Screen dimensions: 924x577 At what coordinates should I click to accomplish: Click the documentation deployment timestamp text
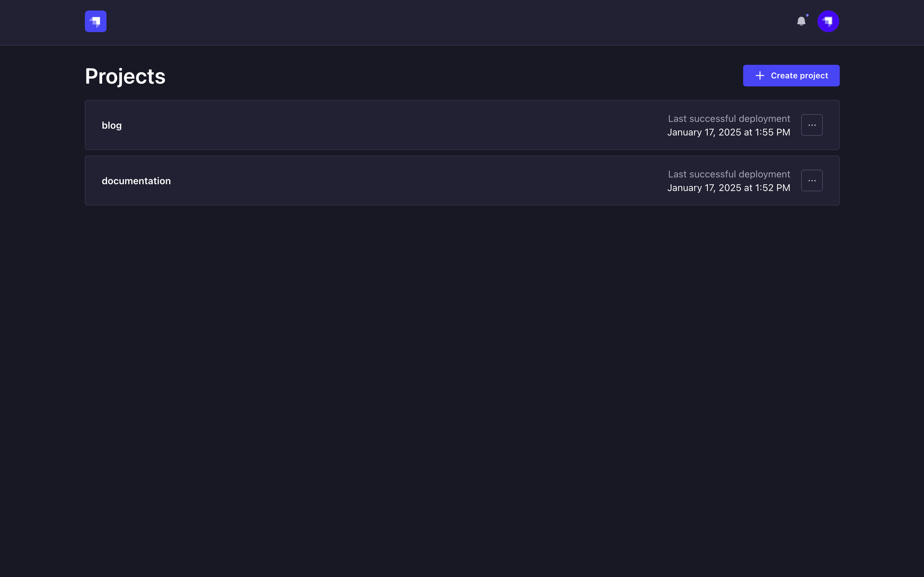[728, 187]
